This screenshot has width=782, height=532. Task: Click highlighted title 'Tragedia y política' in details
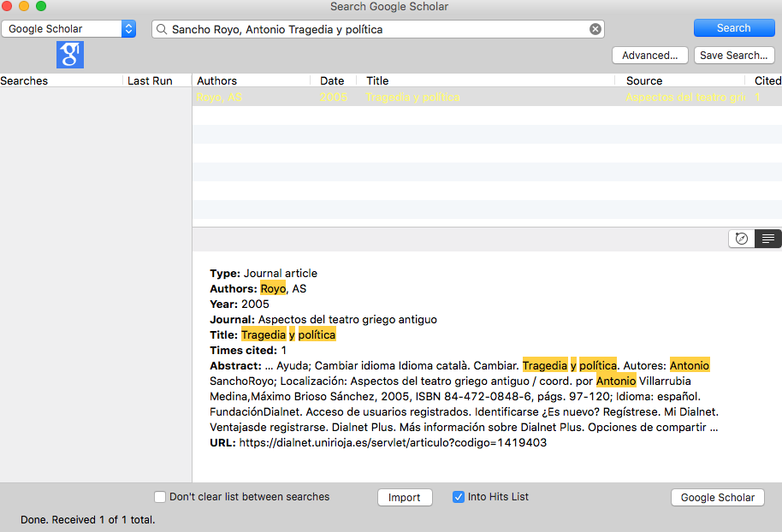288,334
